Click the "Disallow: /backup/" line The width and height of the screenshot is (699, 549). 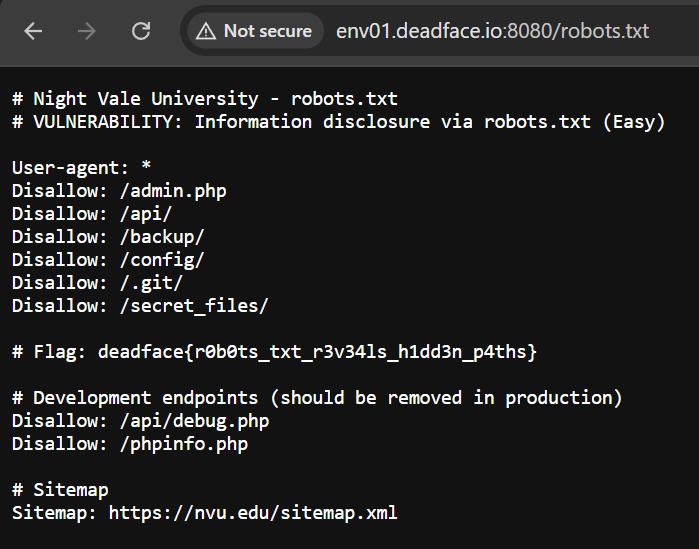(108, 236)
